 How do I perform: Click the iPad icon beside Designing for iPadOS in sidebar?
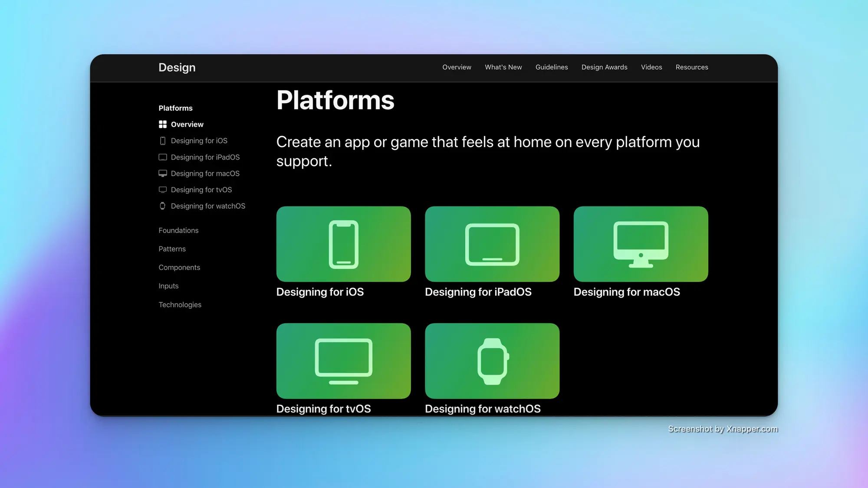[163, 157]
